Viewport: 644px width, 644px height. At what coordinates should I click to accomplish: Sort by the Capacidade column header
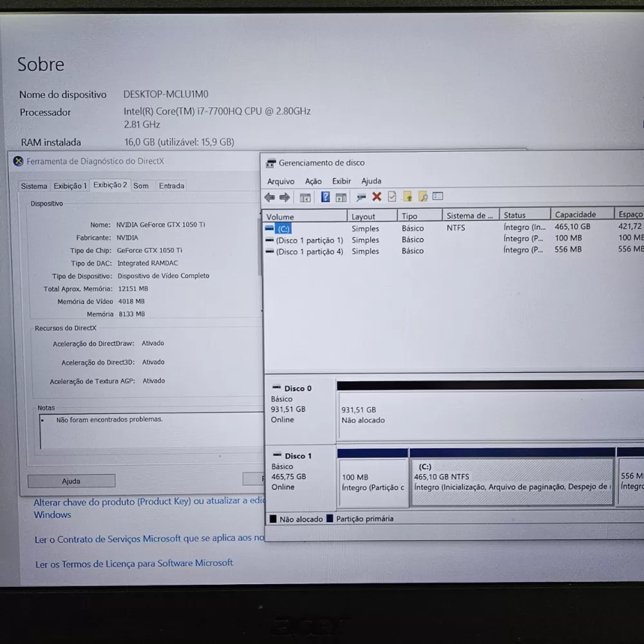click(582, 214)
